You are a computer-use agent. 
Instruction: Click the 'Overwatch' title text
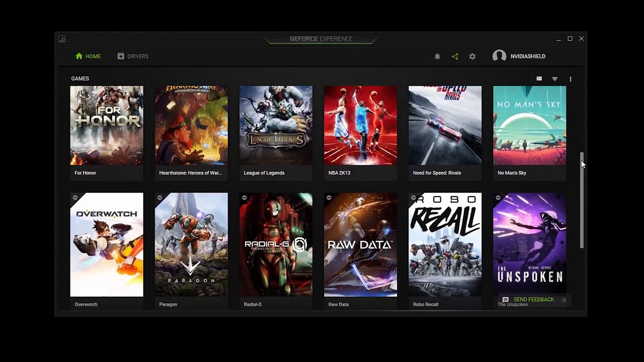click(86, 305)
